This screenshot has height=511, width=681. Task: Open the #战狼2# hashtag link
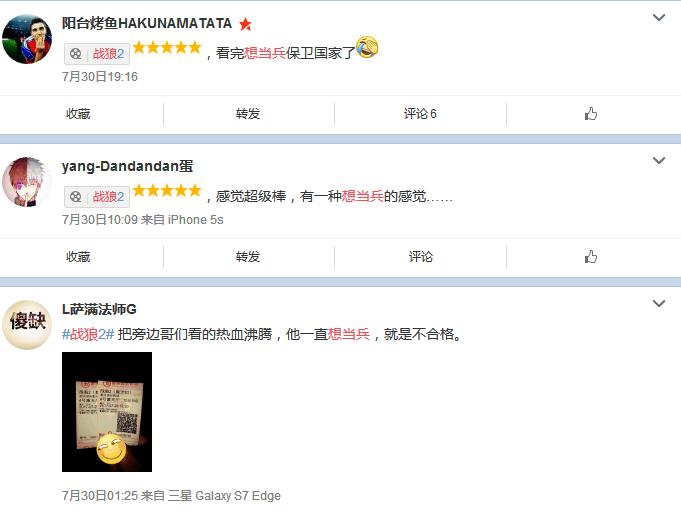(88, 334)
